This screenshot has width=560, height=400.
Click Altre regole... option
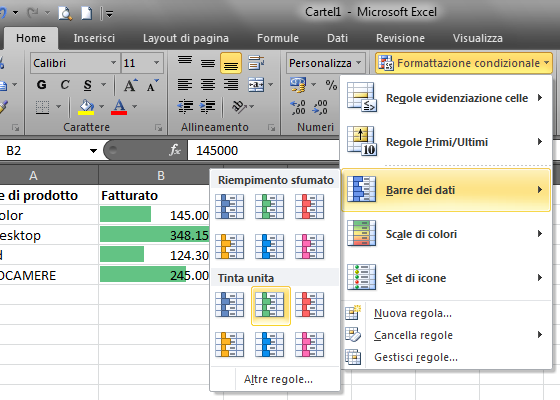[278, 379]
